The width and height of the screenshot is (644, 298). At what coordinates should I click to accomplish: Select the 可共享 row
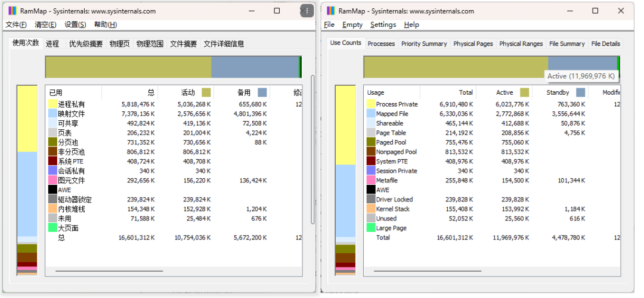point(174,123)
